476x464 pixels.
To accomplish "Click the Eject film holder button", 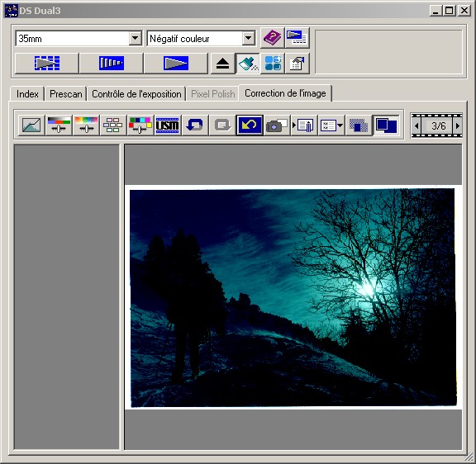I will 222,64.
